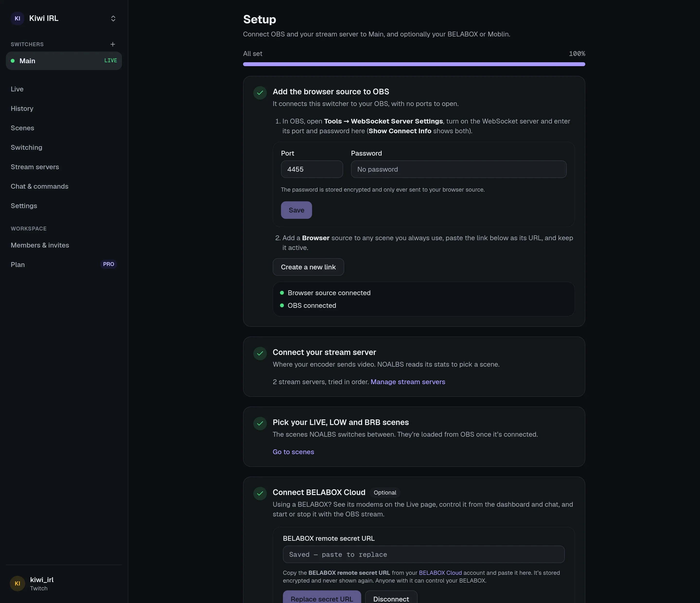The image size is (700, 603).
Task: Open Members & invites
Action: pyautogui.click(x=40, y=245)
